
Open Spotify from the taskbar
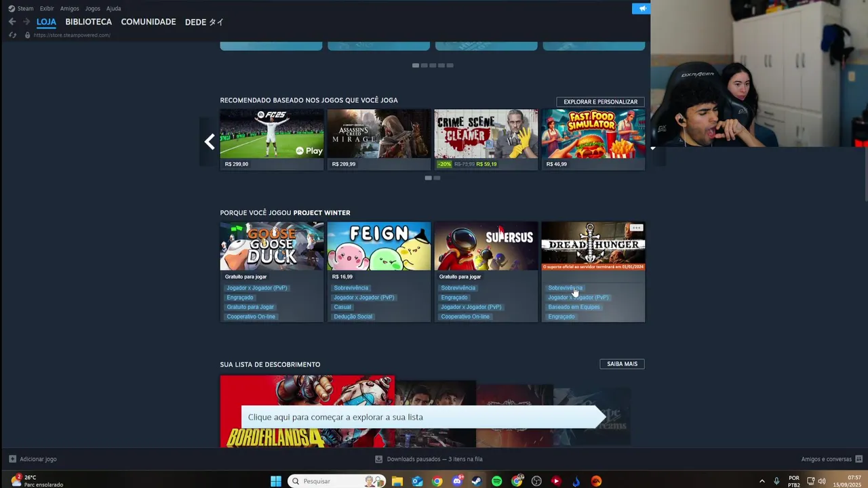497,481
